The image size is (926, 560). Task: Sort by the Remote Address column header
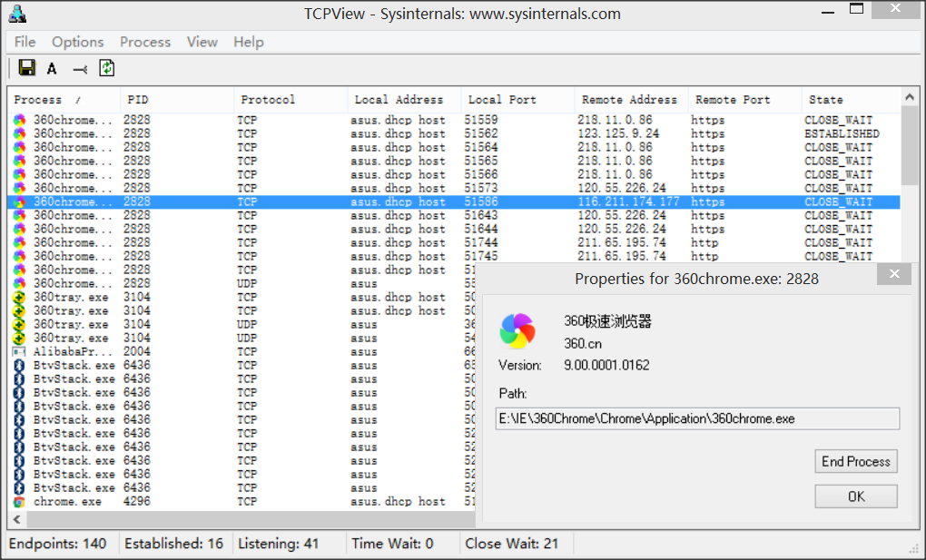point(631,99)
